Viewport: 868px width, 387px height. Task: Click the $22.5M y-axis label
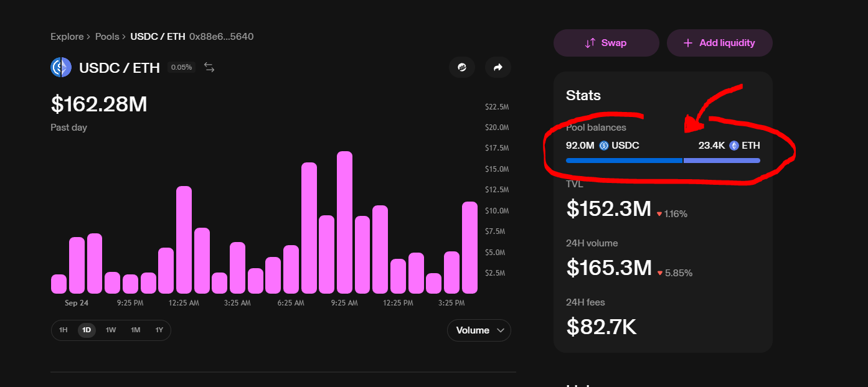[497, 107]
